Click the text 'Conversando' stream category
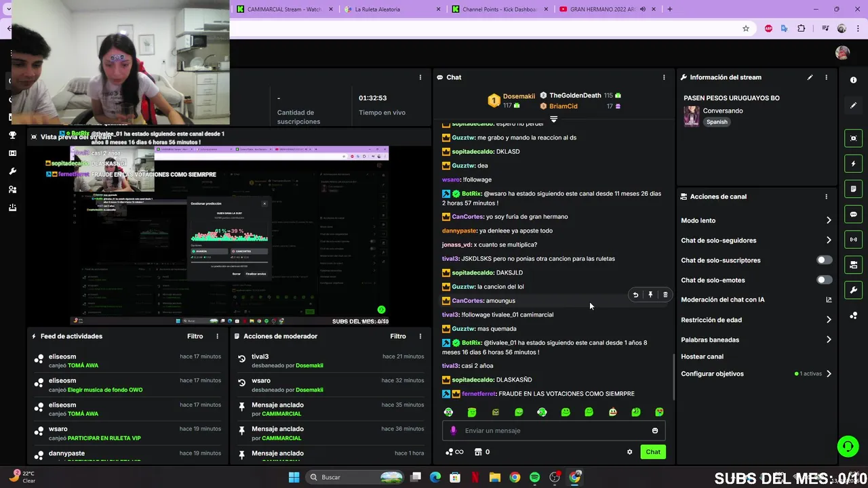The image size is (868, 488). [723, 110]
